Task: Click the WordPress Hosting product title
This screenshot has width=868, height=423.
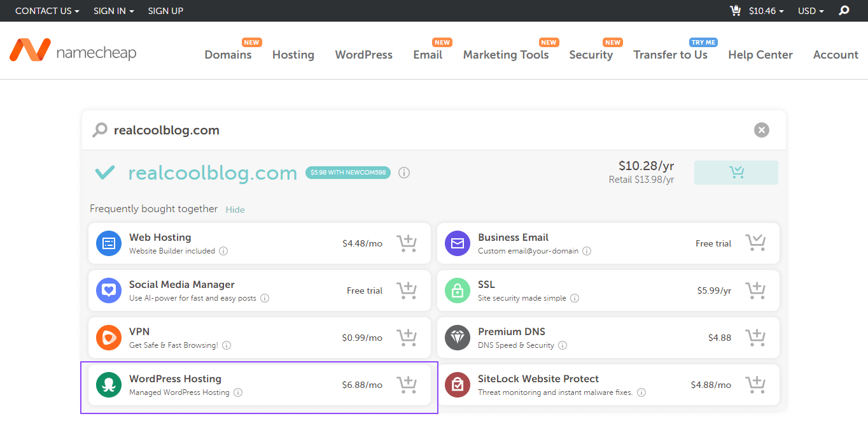Action: pos(176,378)
